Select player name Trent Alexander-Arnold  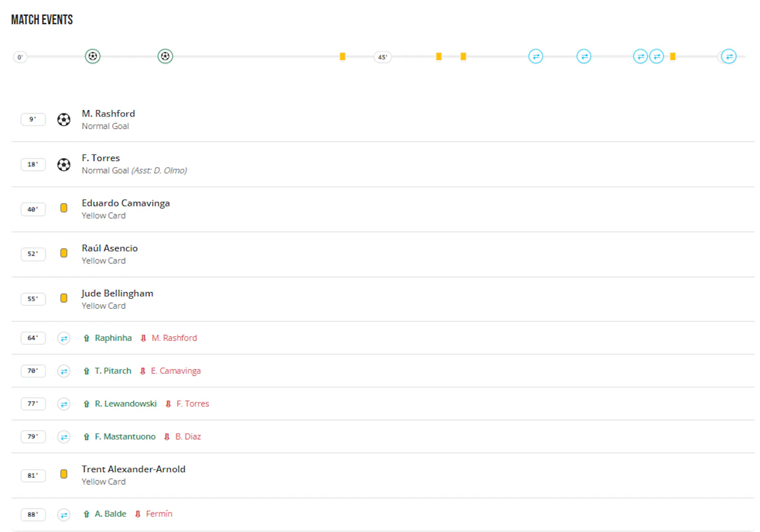[x=133, y=469]
